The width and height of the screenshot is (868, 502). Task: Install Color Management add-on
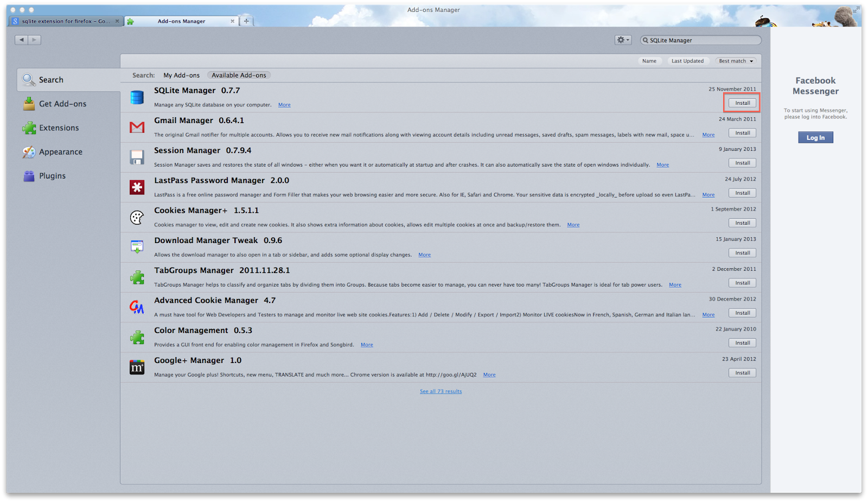coord(742,343)
